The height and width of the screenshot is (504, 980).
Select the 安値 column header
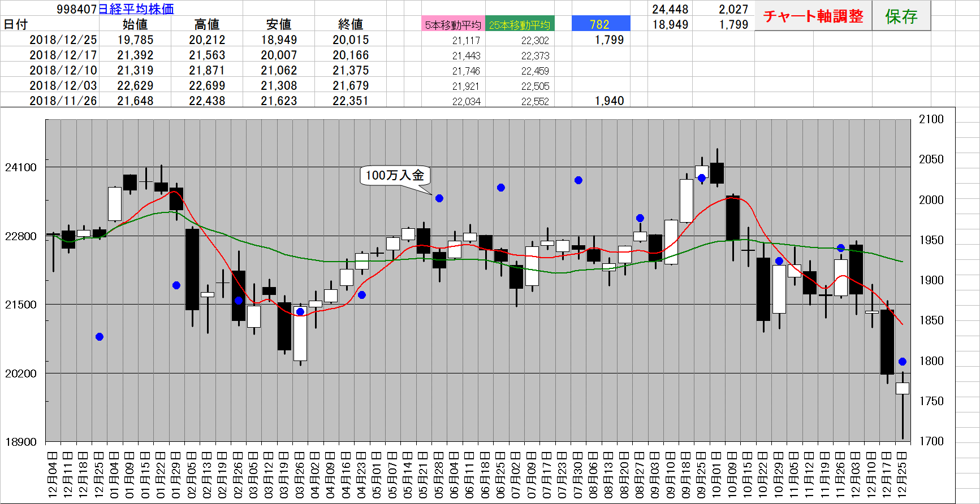(x=279, y=24)
